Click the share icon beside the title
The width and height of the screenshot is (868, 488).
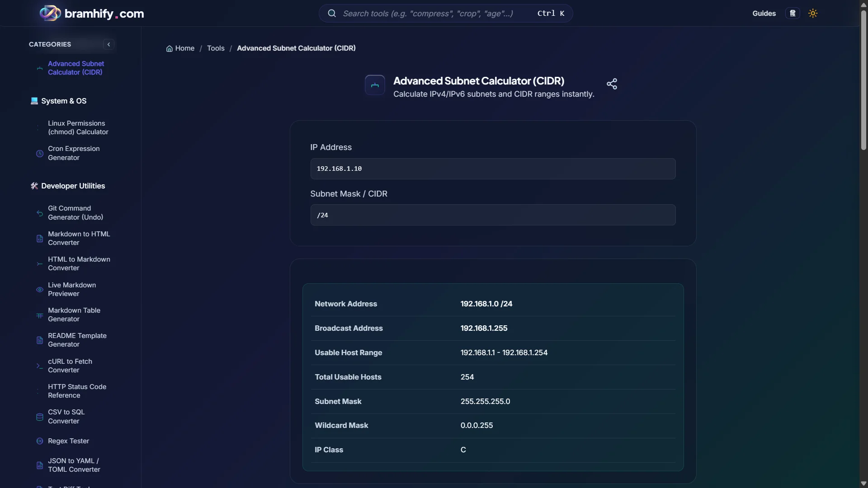pyautogui.click(x=612, y=84)
